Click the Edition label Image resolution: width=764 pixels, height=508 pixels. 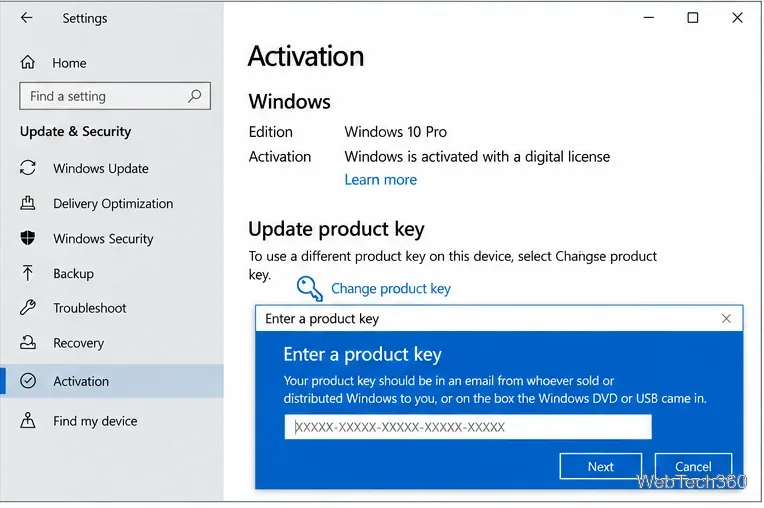click(x=270, y=132)
